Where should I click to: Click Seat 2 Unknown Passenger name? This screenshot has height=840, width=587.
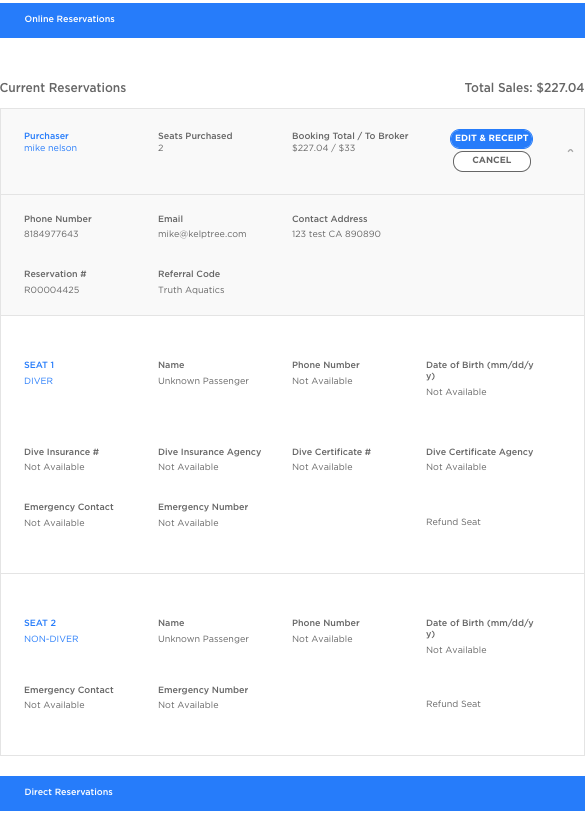(204, 639)
